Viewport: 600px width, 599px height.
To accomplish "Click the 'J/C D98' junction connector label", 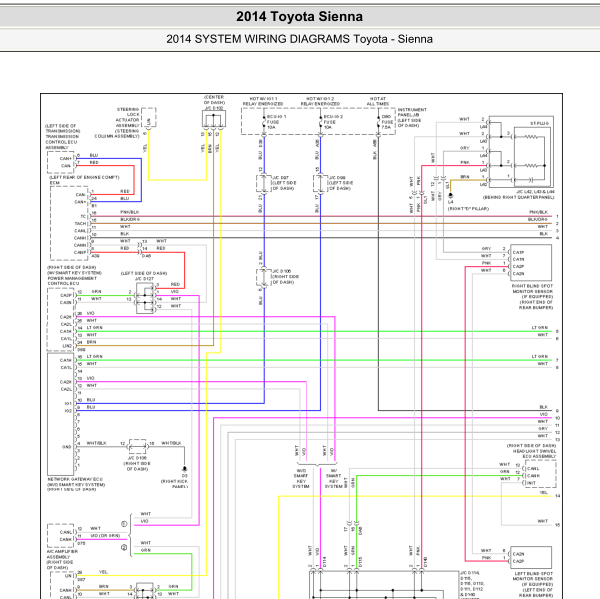I will 337,178.
